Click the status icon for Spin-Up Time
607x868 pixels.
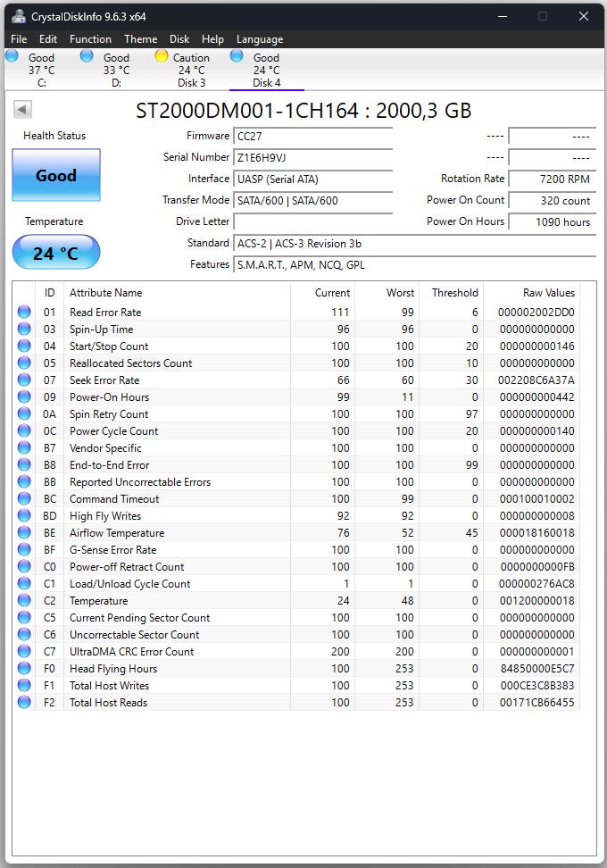[x=24, y=329]
